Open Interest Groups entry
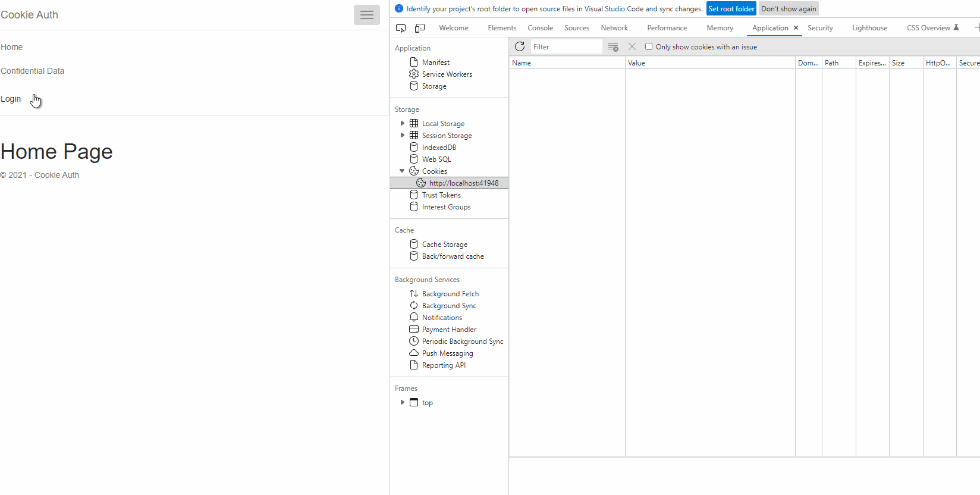The image size is (980, 495). (446, 206)
